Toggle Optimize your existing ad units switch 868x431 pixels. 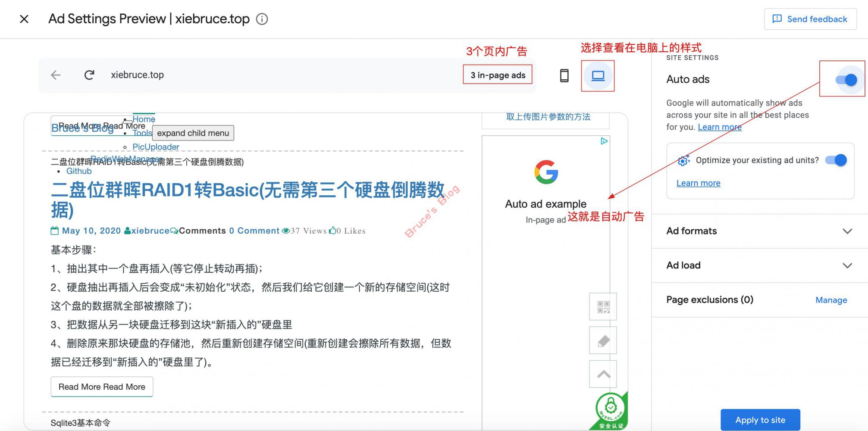836,160
